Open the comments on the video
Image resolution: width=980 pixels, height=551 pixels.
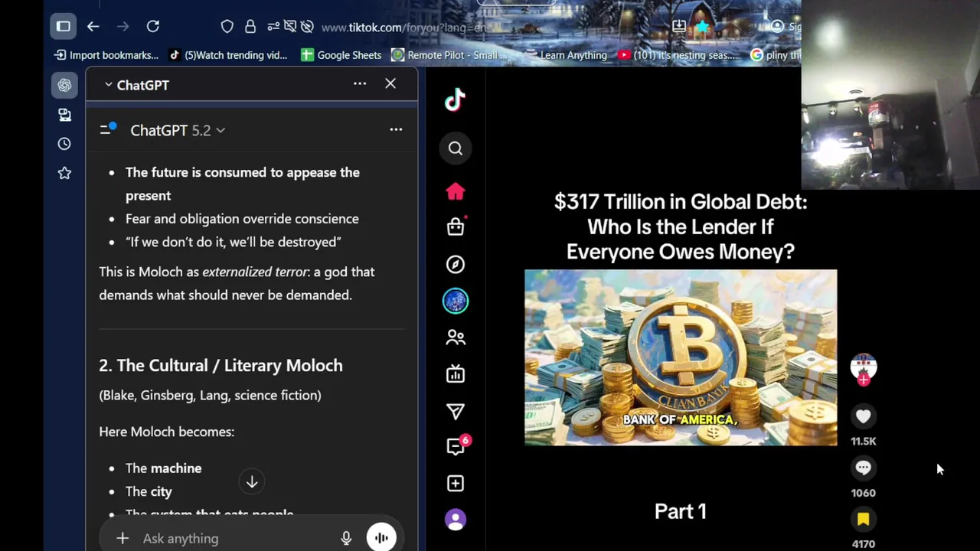pyautogui.click(x=864, y=468)
